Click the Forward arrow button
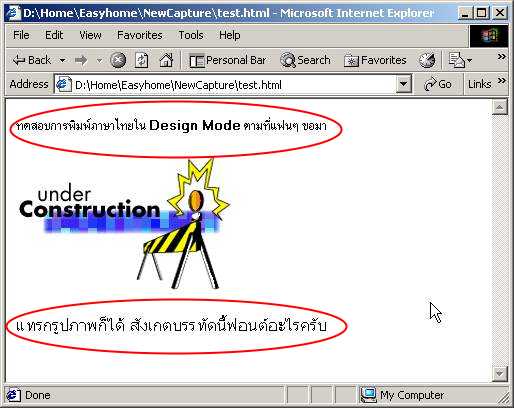This screenshot has width=514, height=408. (x=81, y=60)
